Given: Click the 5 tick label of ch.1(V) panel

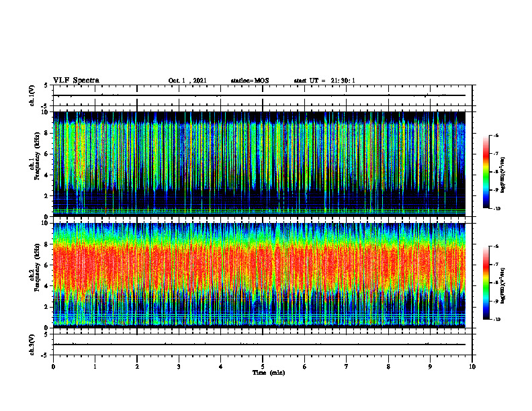Looking at the screenshot, I should [x=46, y=85].
